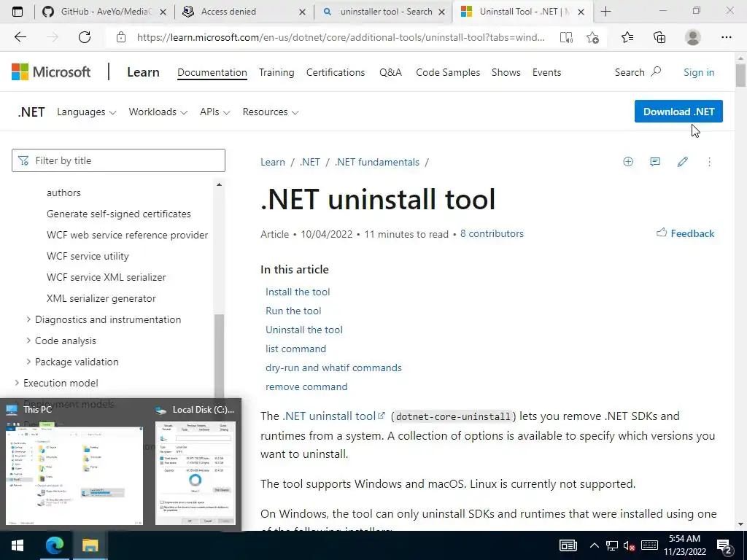Expand the Languages dropdown
Screen dimensions: 747x560
click(86, 112)
